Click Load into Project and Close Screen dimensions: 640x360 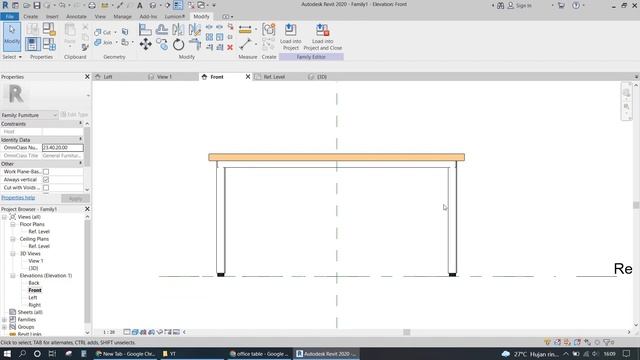pyautogui.click(x=322, y=37)
